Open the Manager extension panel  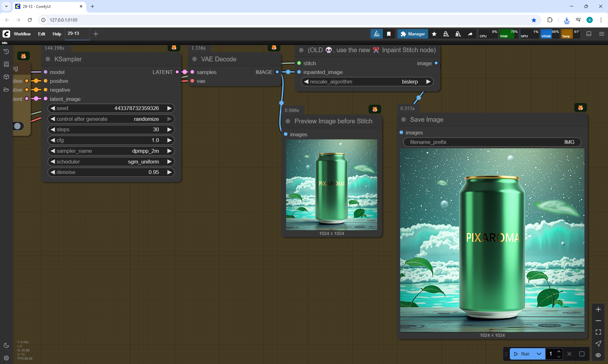coord(413,34)
